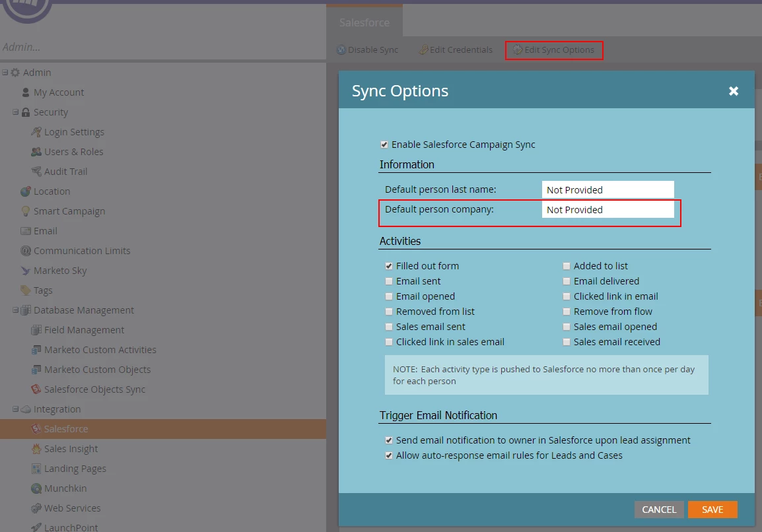Collapse the Integration tree node
The width and height of the screenshot is (762, 532).
click(x=16, y=409)
